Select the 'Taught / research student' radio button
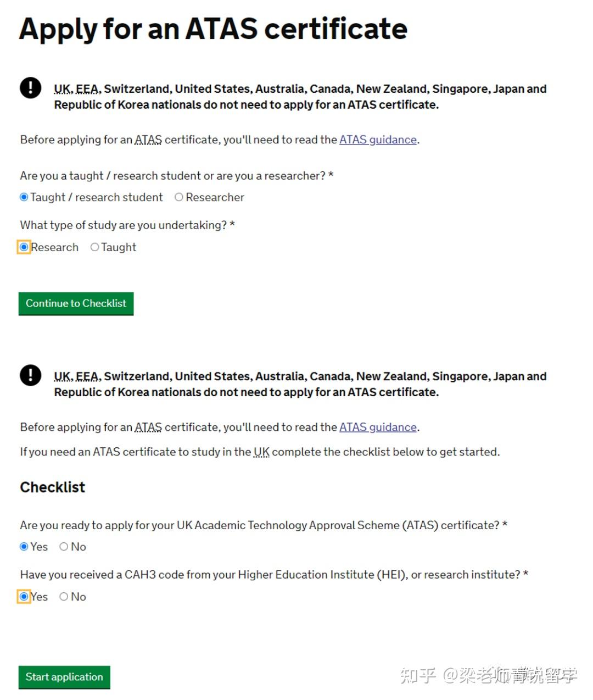Viewport: 593px width, 700px height. pos(24,197)
